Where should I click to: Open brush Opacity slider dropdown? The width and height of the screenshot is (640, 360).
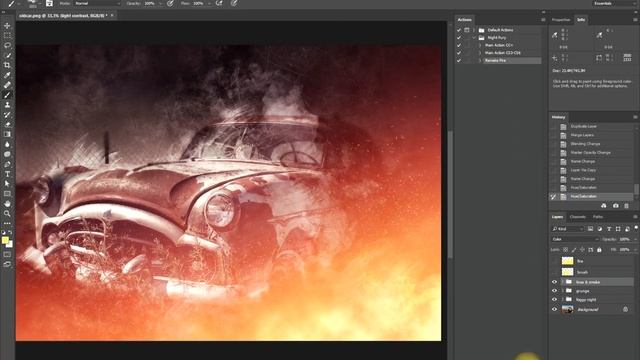(x=160, y=3)
